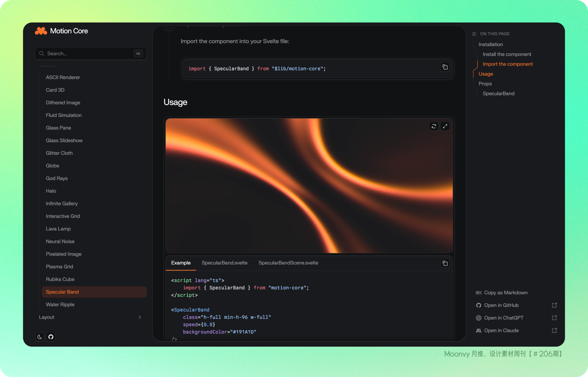588x377 pixels.
Task: Expand the Layout section in sidebar
Action: (47, 317)
